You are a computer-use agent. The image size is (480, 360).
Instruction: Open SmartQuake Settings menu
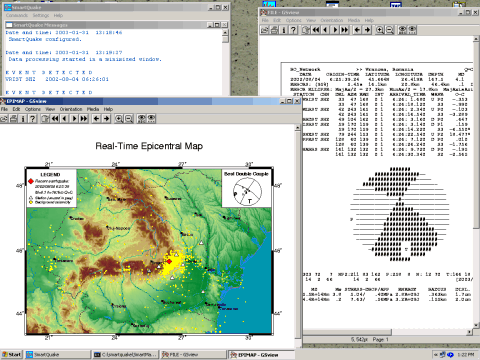coord(41,15)
